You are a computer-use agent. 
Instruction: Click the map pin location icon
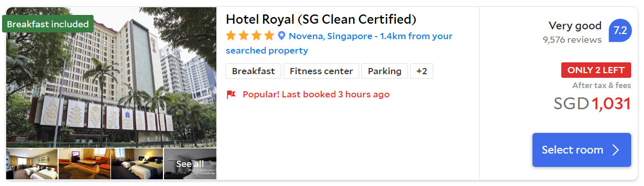point(282,36)
